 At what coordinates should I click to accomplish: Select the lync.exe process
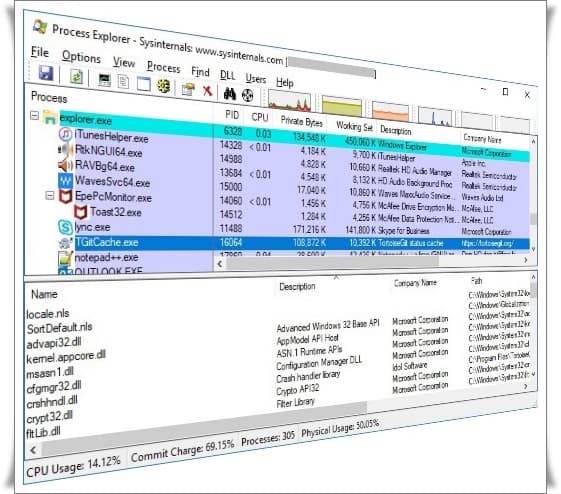[92, 227]
